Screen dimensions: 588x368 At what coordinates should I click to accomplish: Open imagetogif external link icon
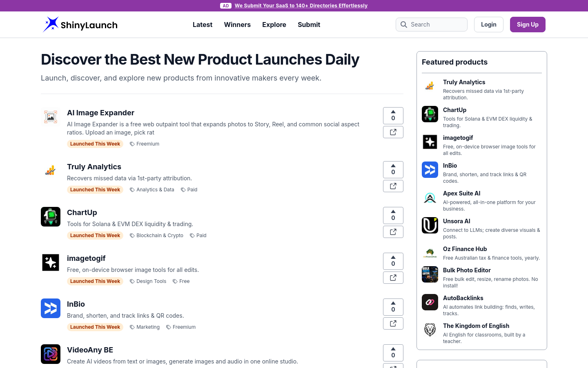pos(393,278)
